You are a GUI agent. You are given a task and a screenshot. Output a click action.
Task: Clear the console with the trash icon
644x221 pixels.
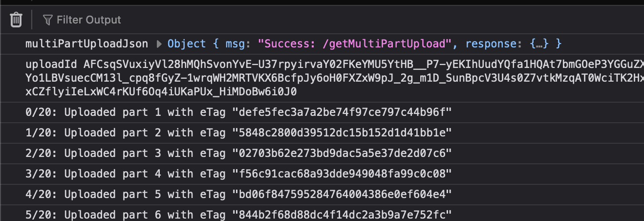[16, 20]
